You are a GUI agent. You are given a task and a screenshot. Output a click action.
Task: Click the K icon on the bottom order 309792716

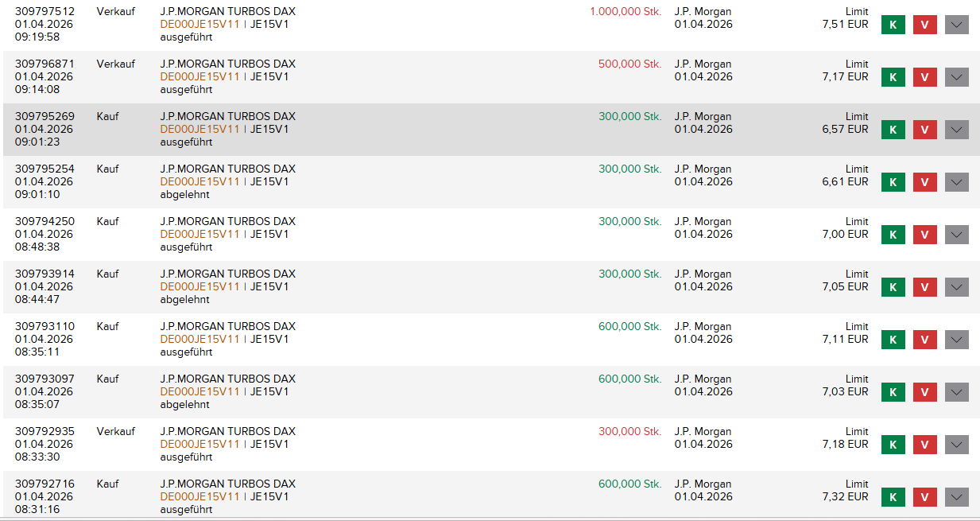coord(893,497)
